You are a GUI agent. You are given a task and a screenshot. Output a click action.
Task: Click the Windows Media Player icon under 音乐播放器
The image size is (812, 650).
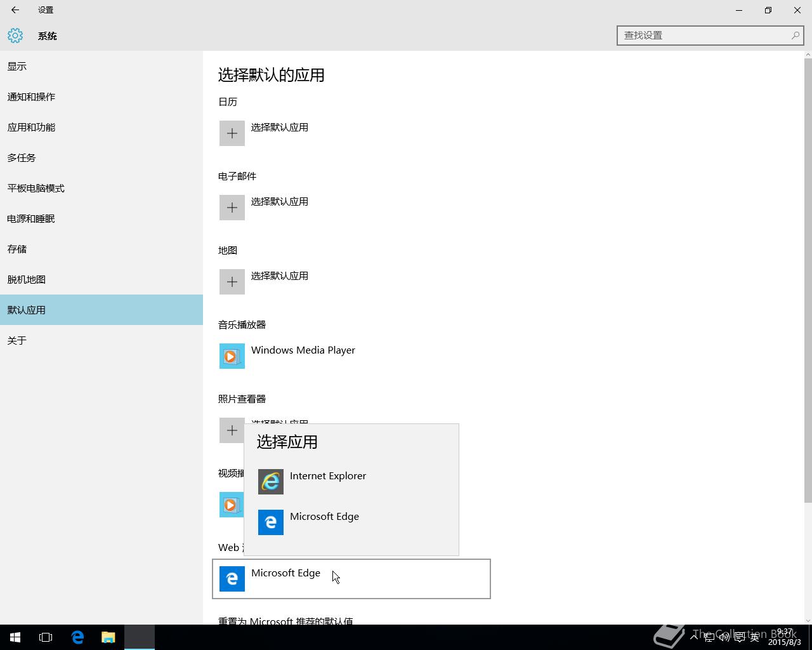232,356
